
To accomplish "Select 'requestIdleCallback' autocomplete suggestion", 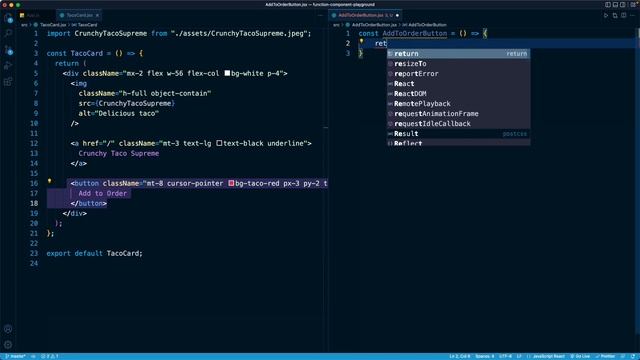I will click(458, 124).
